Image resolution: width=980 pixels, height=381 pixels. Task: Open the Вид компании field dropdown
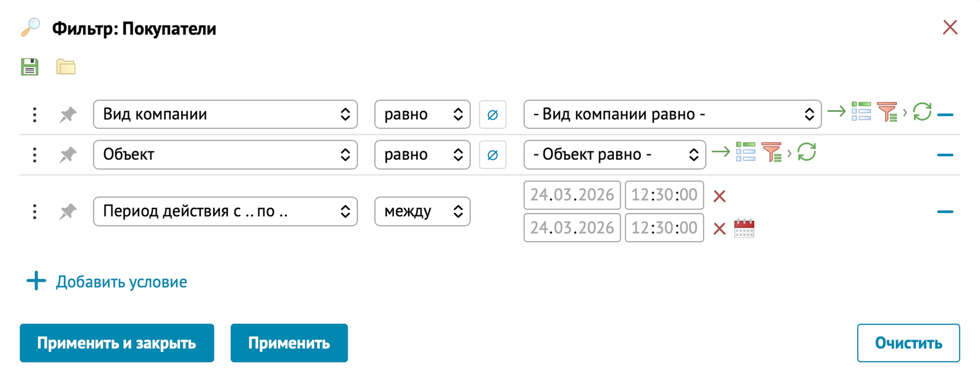[225, 115]
